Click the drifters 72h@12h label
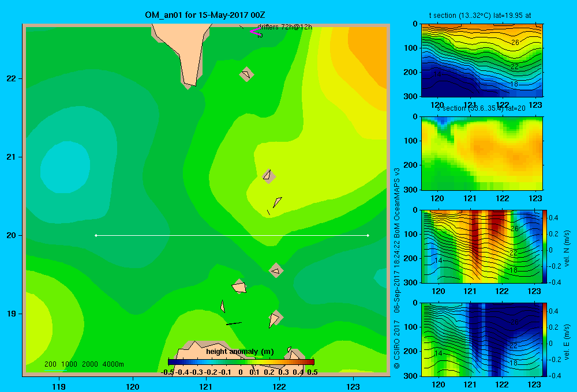The height and width of the screenshot is (392, 577). pyautogui.click(x=284, y=27)
